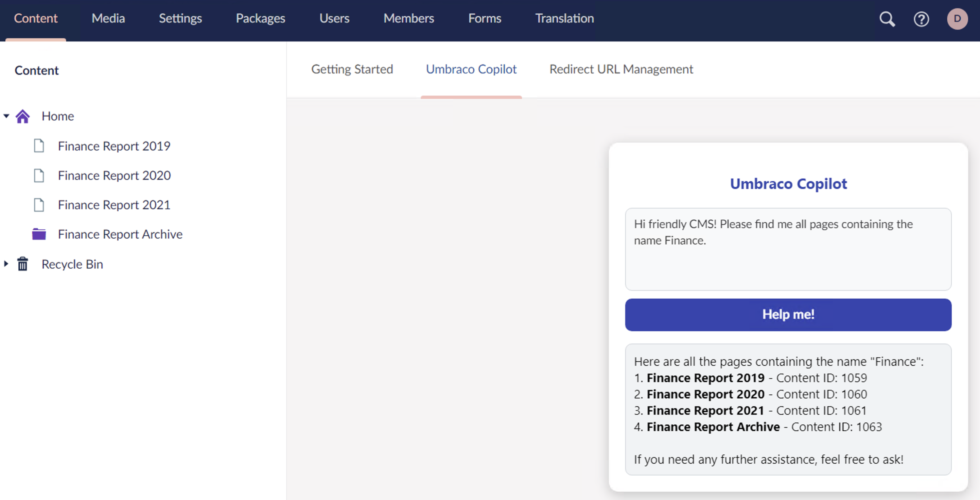Viewport: 980px width, 500px height.
Task: Go to the Content section
Action: pos(36,18)
